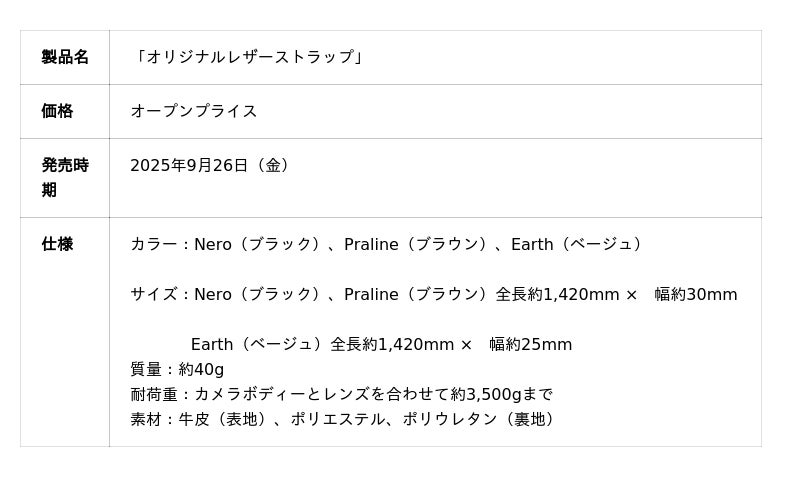Click the オープンプライス price text
Screen dimensions: 800x477
pos(194,111)
